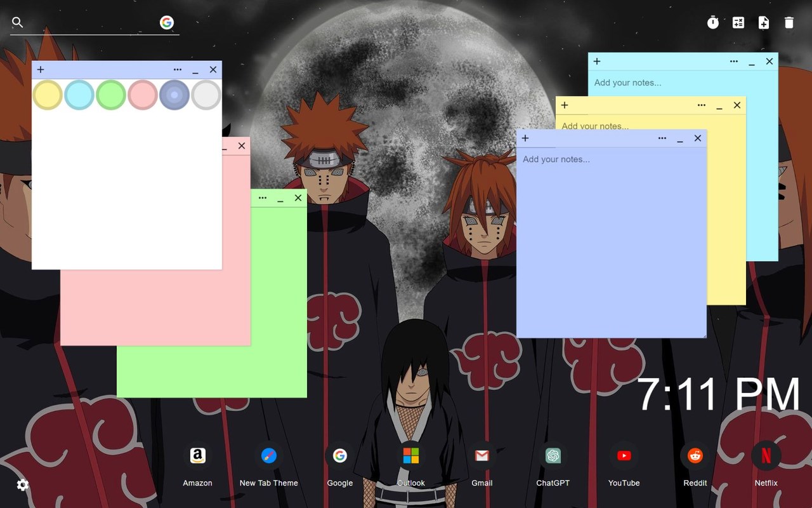812x508 pixels.
Task: Click the Google logo in the search bar
Action: [167, 23]
